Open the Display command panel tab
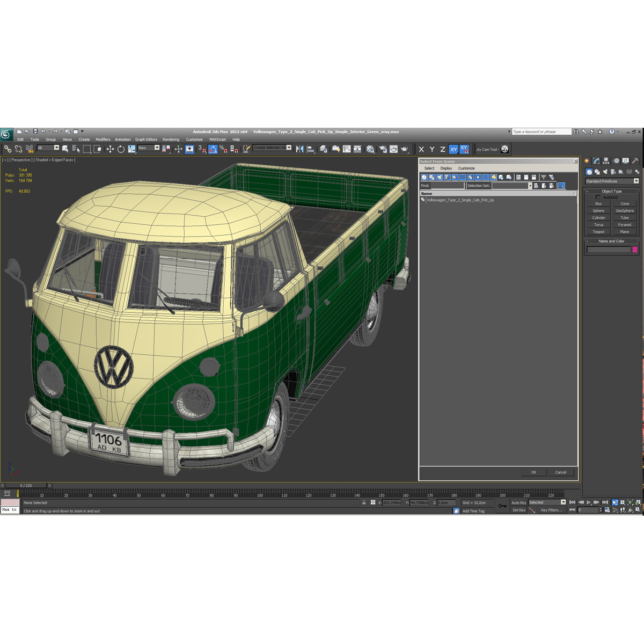This screenshot has width=644, height=644. point(626,161)
